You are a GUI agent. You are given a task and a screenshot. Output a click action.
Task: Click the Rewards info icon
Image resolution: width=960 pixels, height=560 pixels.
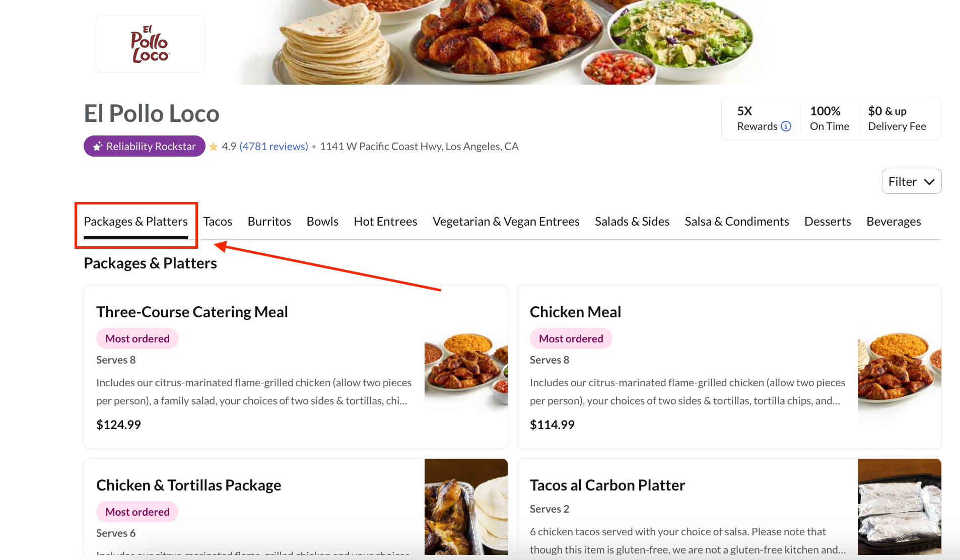pyautogui.click(x=786, y=126)
